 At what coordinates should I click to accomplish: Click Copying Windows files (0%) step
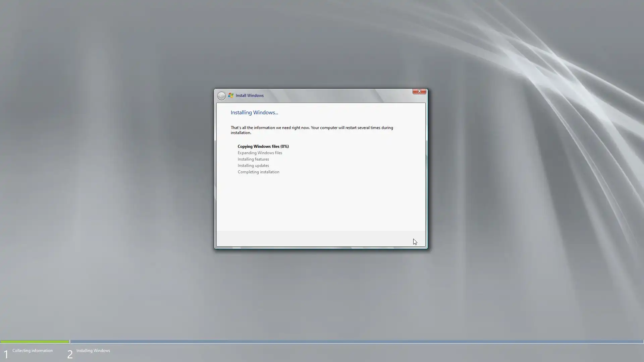(x=263, y=146)
